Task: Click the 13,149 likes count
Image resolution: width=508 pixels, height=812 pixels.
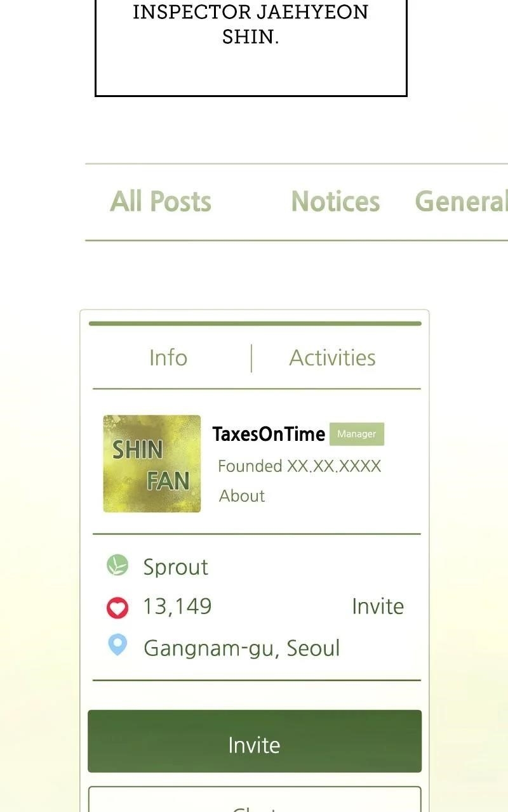Action: [177, 607]
